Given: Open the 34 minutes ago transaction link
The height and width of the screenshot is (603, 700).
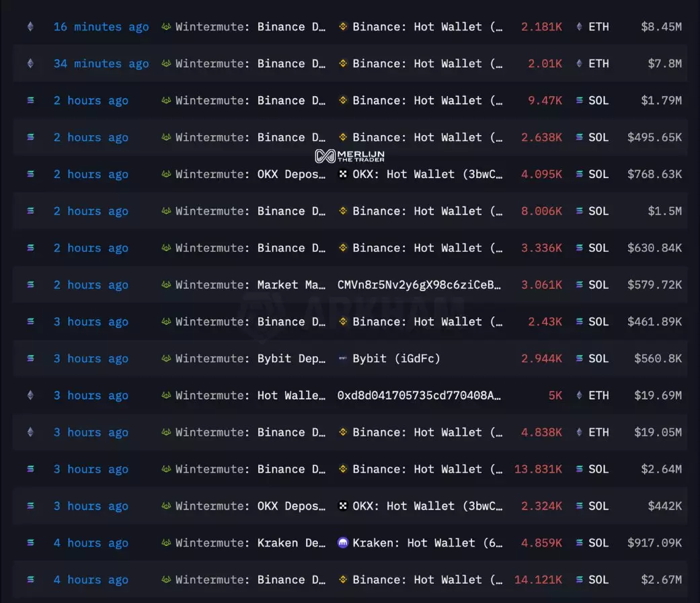Looking at the screenshot, I should coord(101,64).
